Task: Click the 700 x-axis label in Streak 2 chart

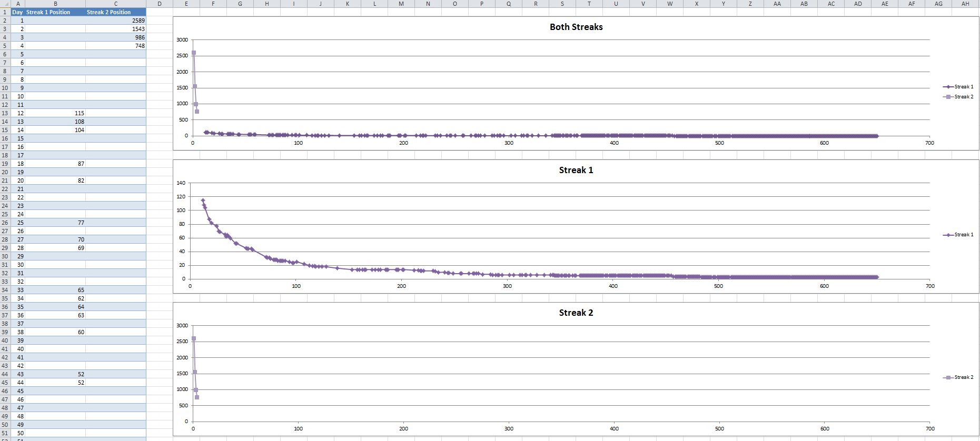Action: tap(929, 429)
